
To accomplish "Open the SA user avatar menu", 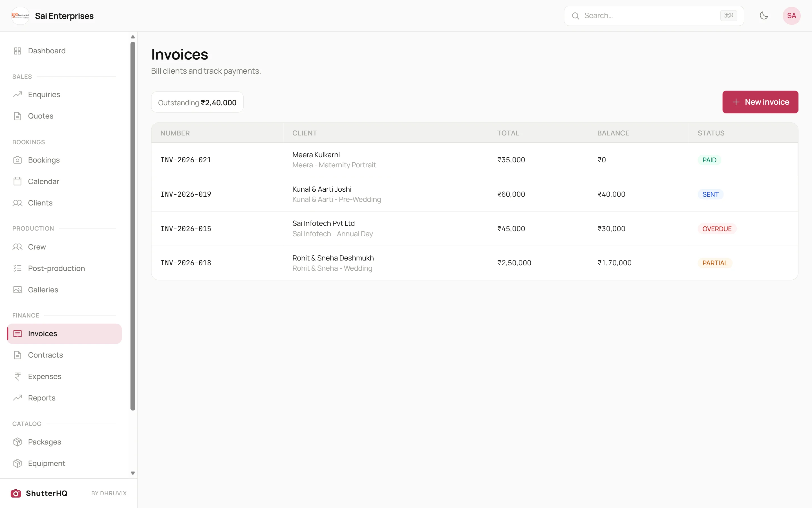I will click(791, 16).
